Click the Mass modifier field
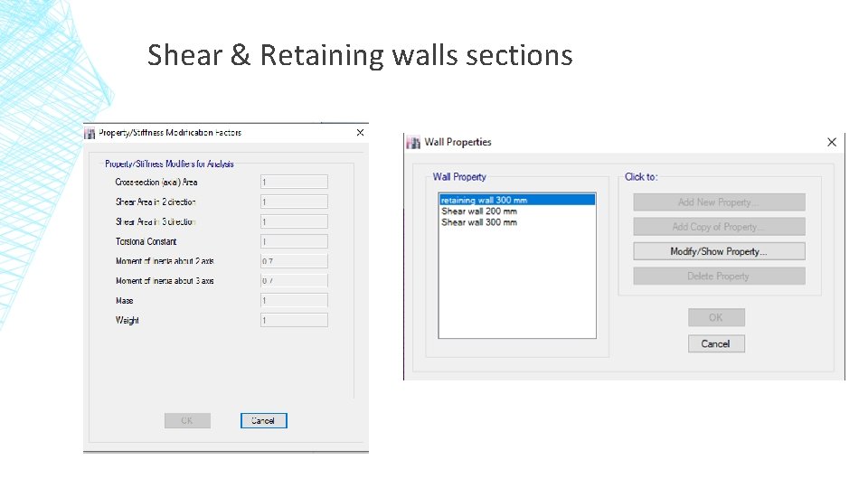Viewport: 868px width, 488px height. [x=294, y=300]
